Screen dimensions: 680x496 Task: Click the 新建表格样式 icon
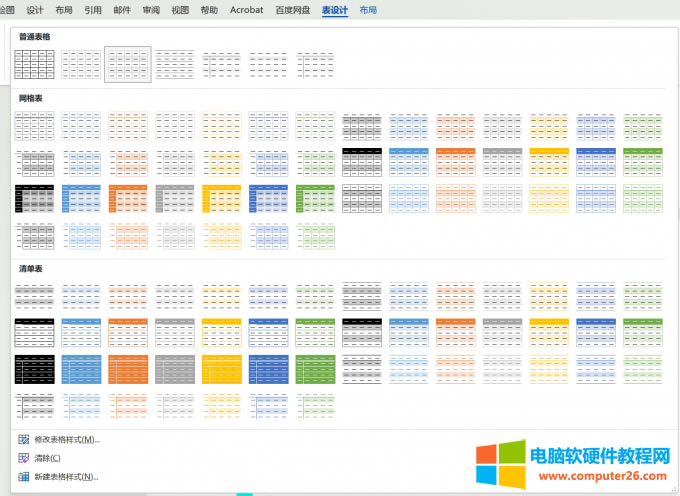click(23, 477)
